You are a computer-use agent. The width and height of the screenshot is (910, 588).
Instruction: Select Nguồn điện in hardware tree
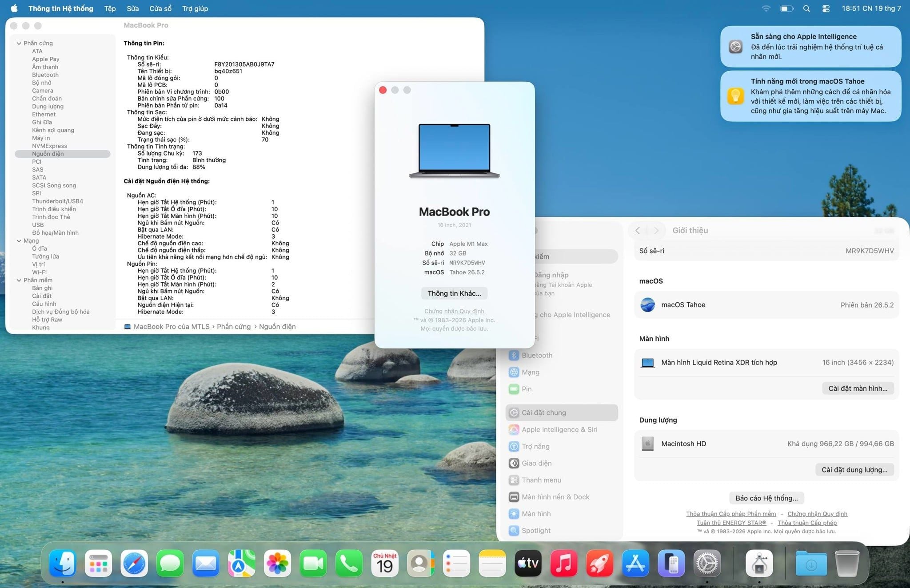point(63,154)
